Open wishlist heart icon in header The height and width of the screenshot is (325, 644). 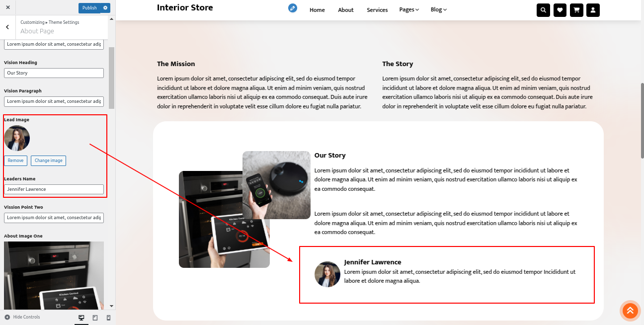coord(560,10)
